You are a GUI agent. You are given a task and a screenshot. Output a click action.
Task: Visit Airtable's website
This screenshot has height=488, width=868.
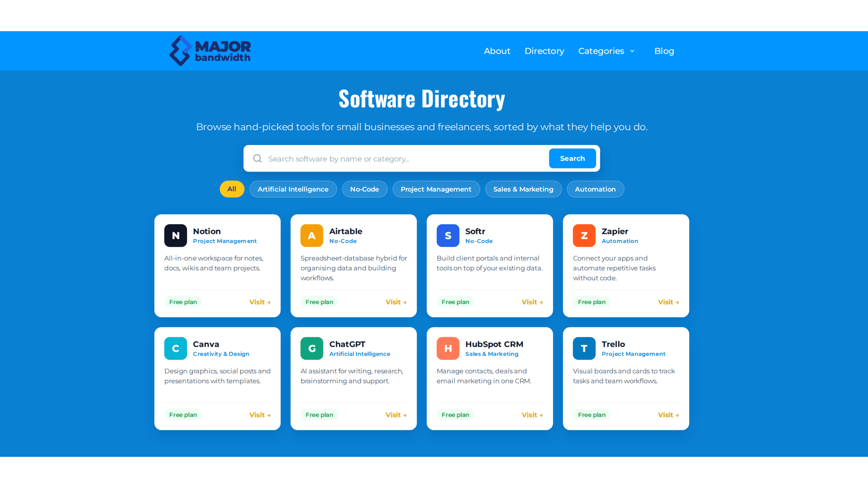pos(396,302)
